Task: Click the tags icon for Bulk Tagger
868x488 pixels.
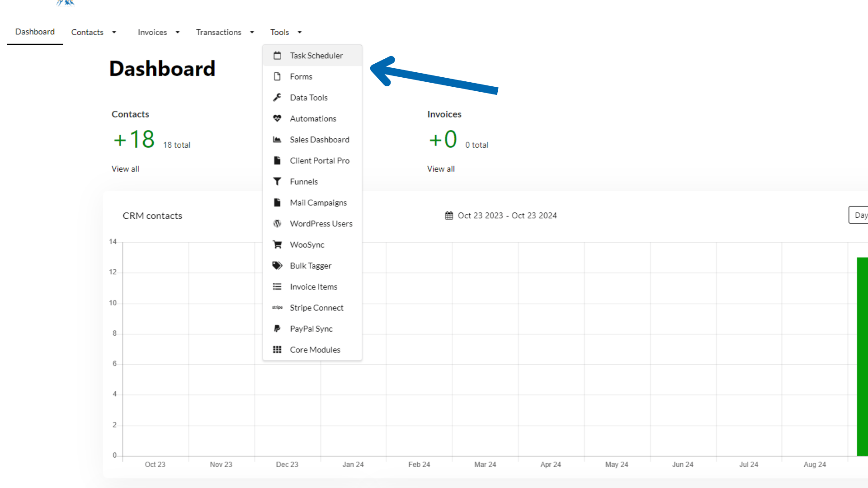Action: (x=277, y=266)
